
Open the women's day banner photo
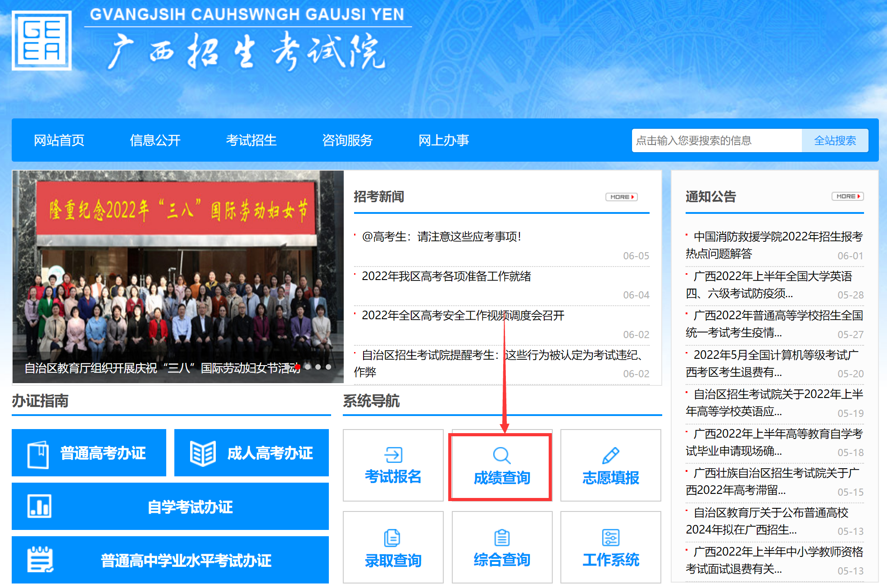click(x=178, y=270)
